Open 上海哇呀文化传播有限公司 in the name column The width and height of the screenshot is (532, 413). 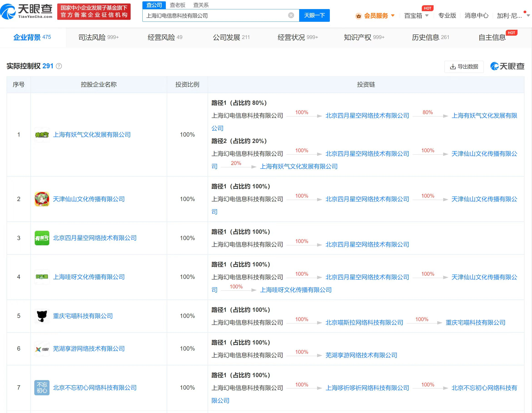coord(89,277)
